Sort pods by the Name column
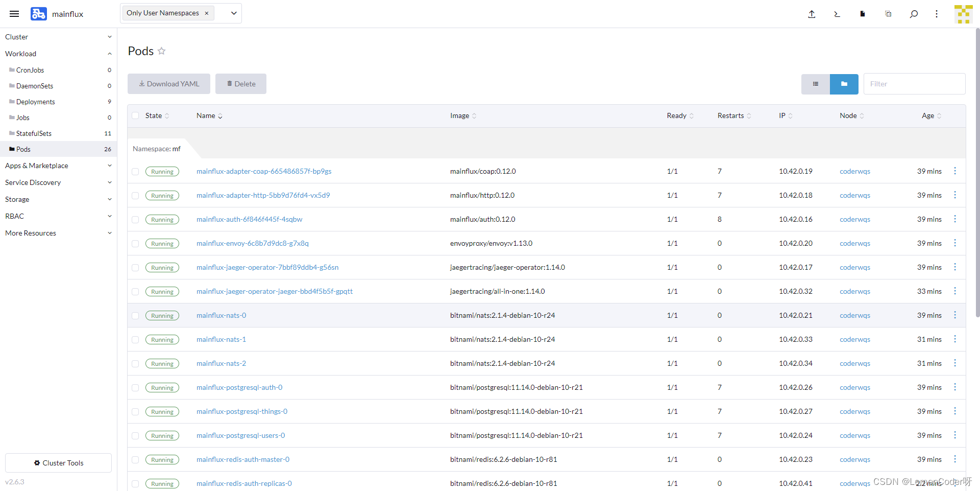Image resolution: width=980 pixels, height=491 pixels. tap(209, 115)
